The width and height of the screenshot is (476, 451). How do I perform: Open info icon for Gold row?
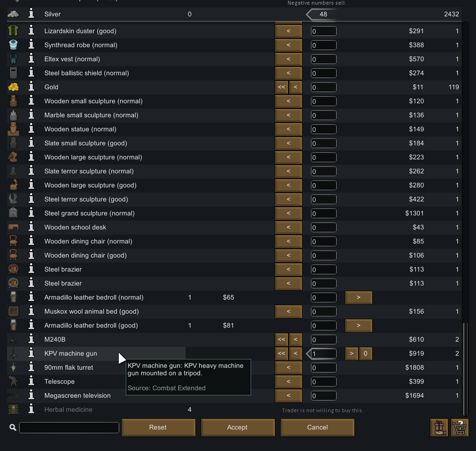31,87
